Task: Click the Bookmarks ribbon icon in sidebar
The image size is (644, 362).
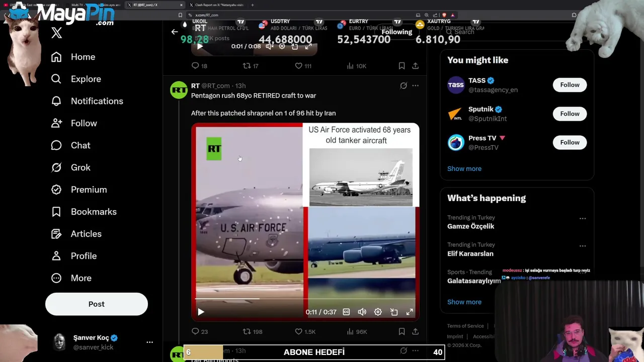Action: point(56,212)
